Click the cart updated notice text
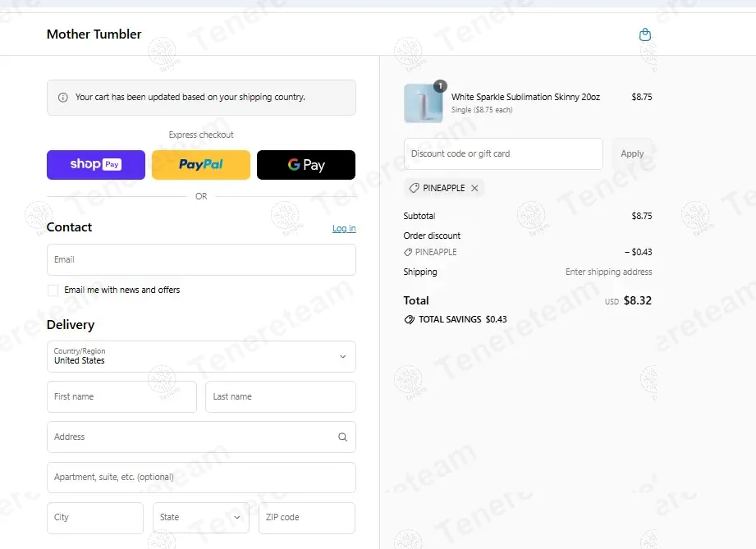The width and height of the screenshot is (756, 549). (x=190, y=97)
